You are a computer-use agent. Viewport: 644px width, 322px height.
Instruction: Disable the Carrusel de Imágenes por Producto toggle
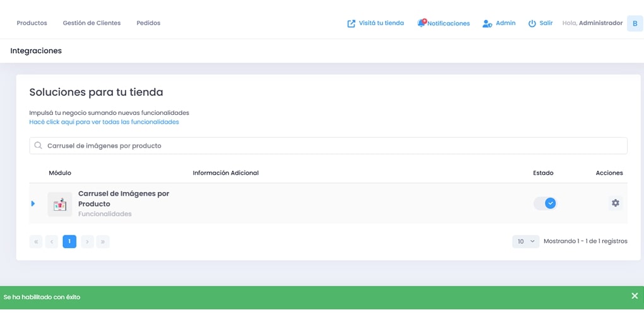click(x=546, y=203)
